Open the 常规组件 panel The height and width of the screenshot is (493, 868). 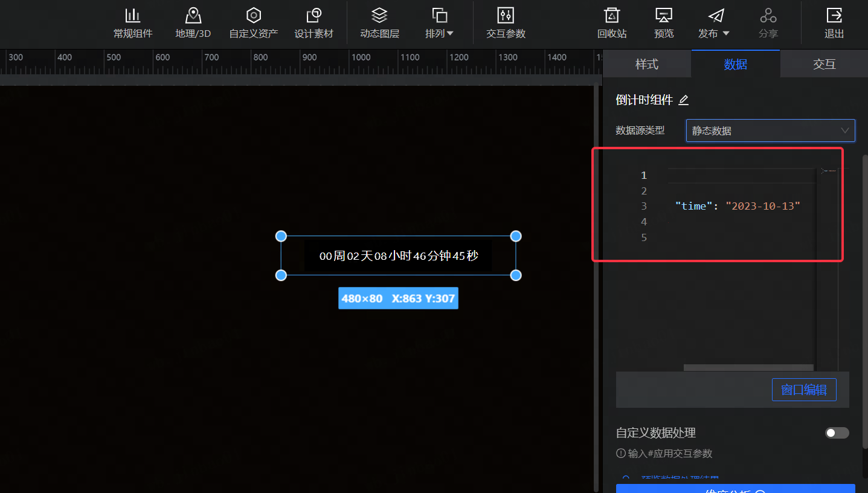(x=132, y=22)
